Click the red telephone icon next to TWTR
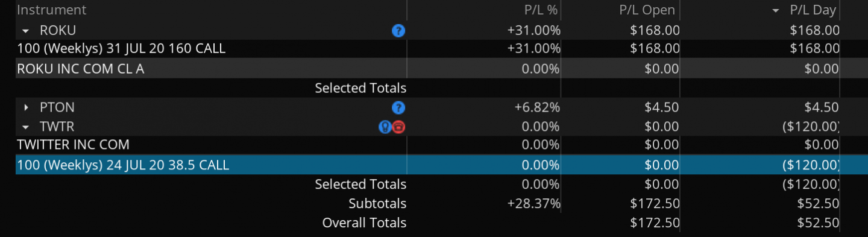 [398, 127]
